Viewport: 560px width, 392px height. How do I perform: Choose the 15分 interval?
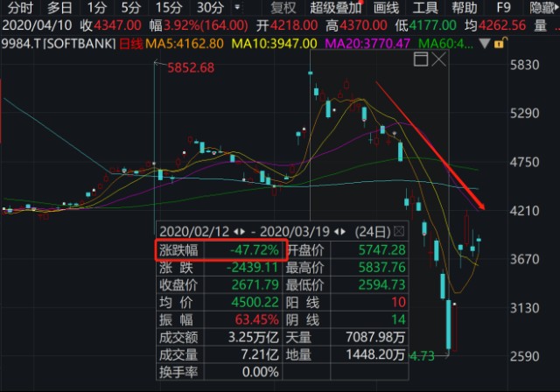click(169, 8)
